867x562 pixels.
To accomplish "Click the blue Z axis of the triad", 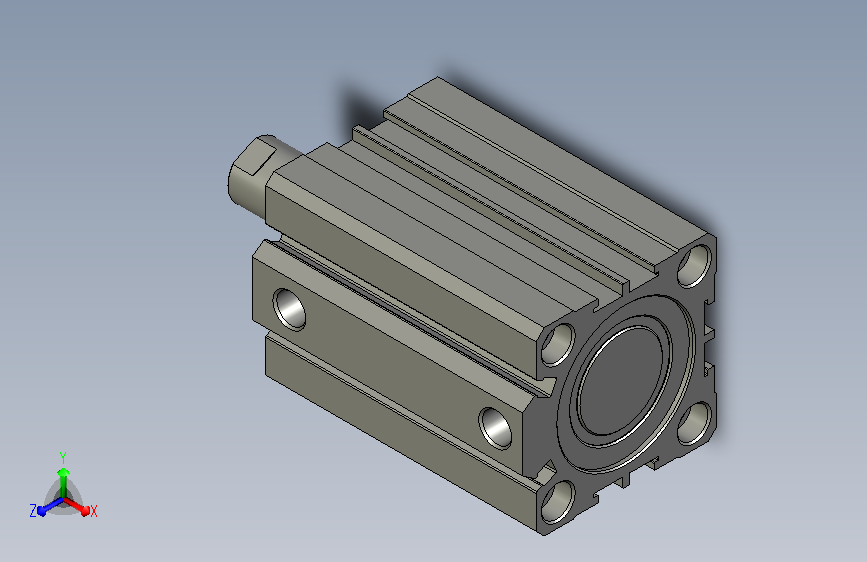I will tap(51, 506).
